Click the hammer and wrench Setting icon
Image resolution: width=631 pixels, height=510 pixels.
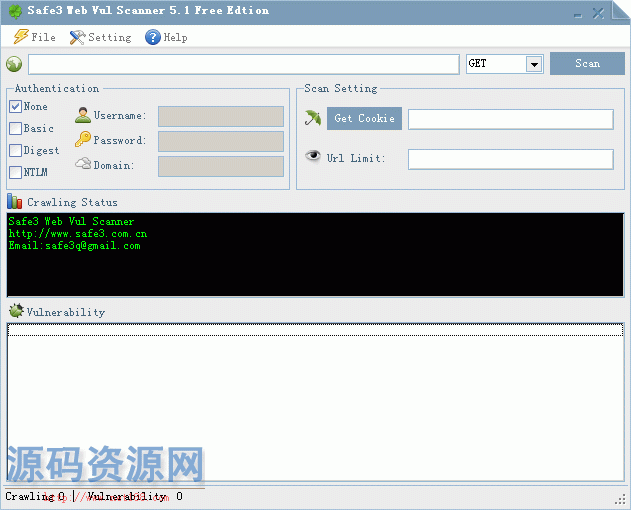point(77,37)
